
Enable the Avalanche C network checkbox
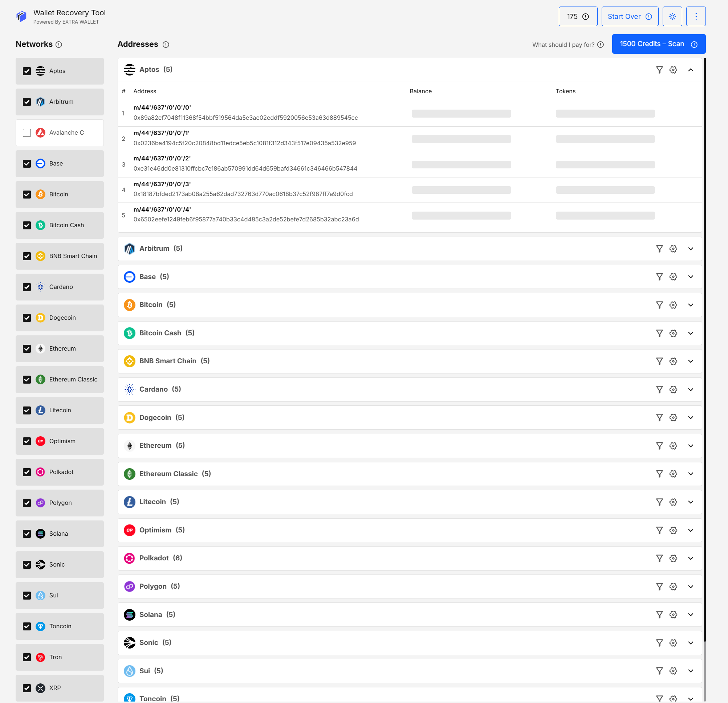pos(27,132)
